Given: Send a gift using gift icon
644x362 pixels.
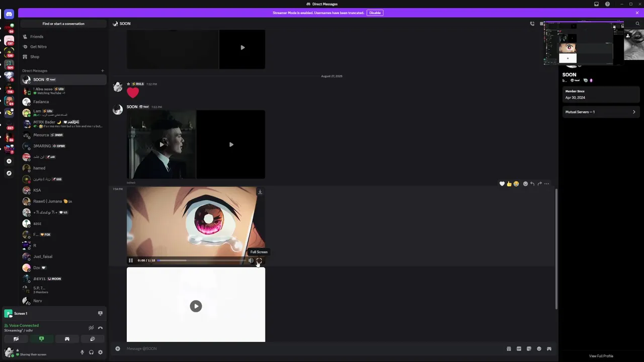Looking at the screenshot, I should click(509, 348).
